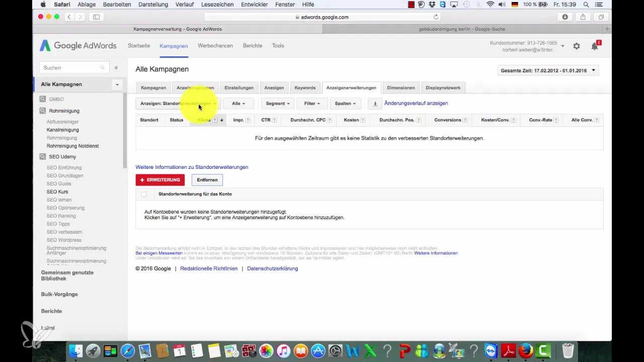The height and width of the screenshot is (362, 644).
Task: Launch Firefox from the dock
Action: point(525,350)
